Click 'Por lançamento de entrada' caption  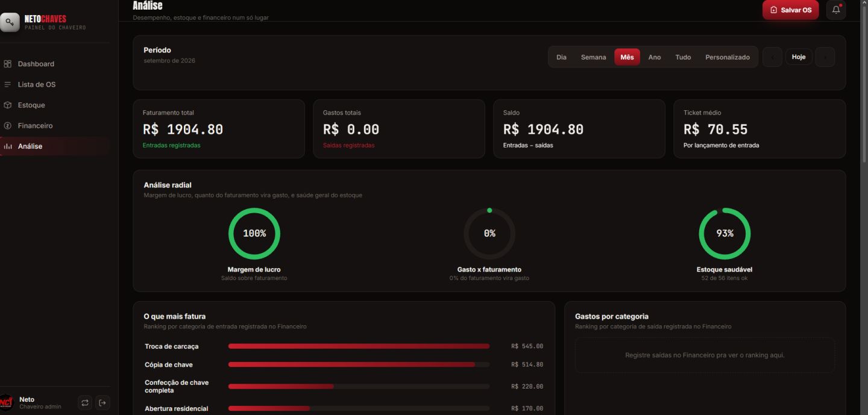(721, 145)
